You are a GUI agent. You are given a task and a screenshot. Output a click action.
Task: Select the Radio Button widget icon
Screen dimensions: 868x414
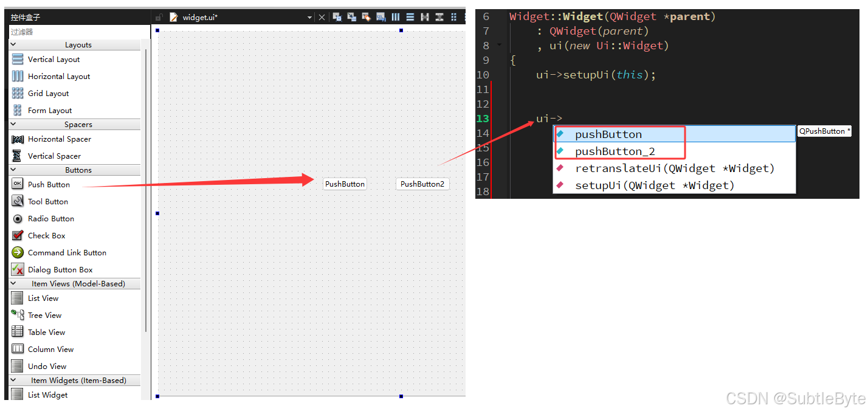coord(18,218)
